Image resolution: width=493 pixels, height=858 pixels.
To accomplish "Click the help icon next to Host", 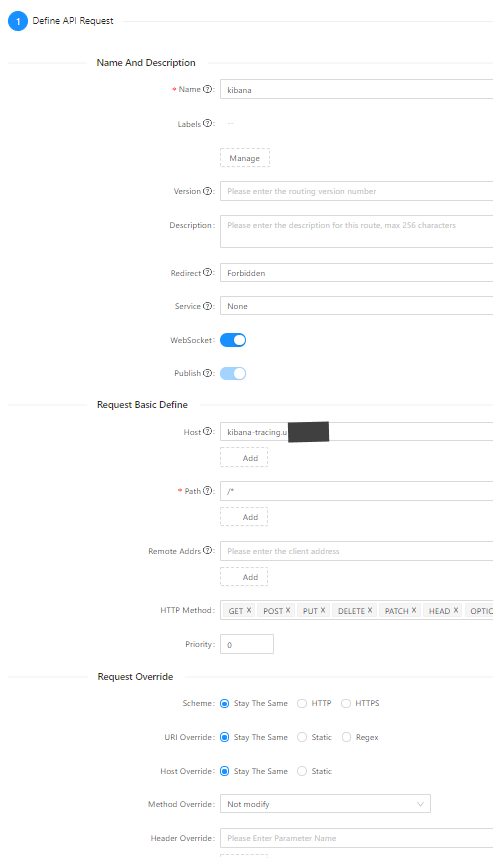I will click(207, 432).
